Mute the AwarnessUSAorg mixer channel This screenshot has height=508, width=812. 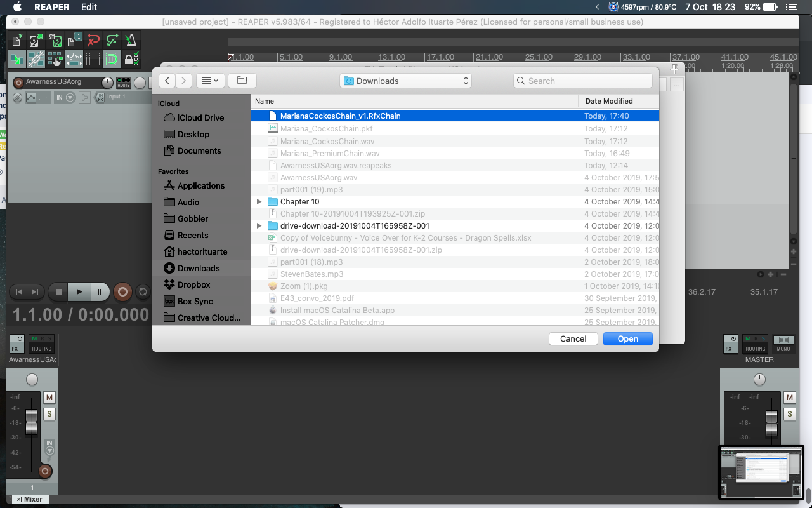(49, 398)
